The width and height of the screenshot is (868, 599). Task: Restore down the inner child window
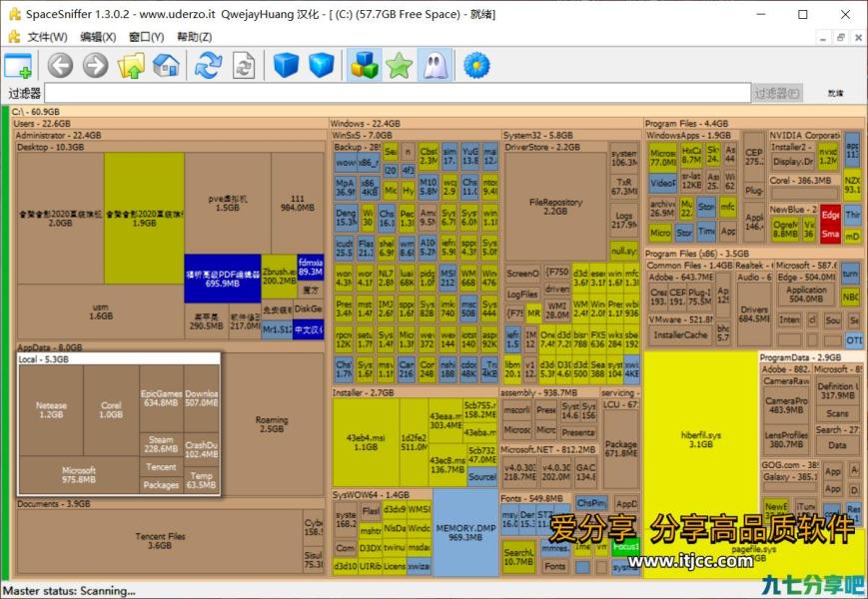[x=840, y=38]
